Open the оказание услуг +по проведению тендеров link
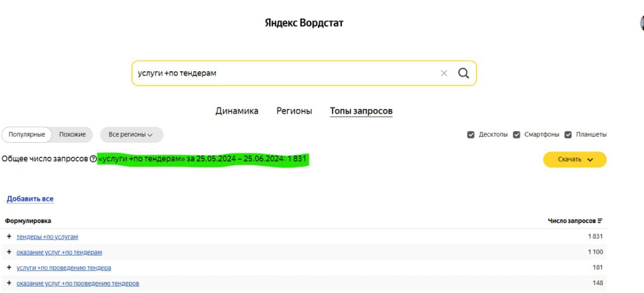644x293 pixels. [78, 283]
